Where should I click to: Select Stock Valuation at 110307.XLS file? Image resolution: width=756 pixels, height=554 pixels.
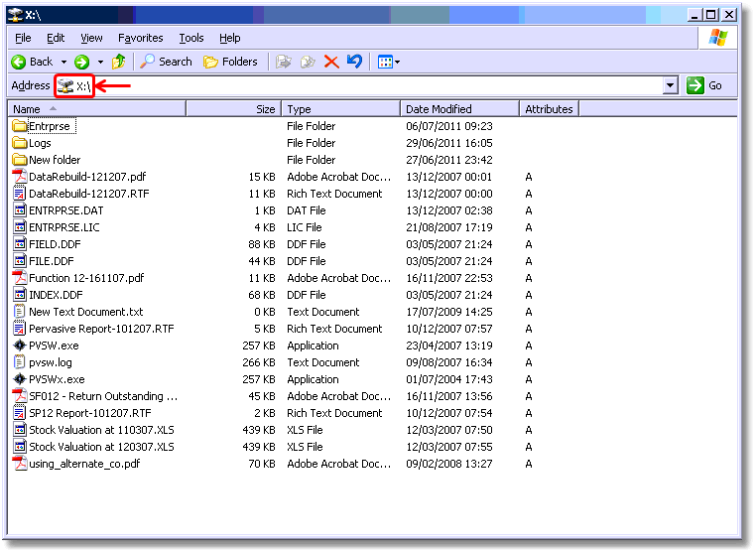[100, 430]
